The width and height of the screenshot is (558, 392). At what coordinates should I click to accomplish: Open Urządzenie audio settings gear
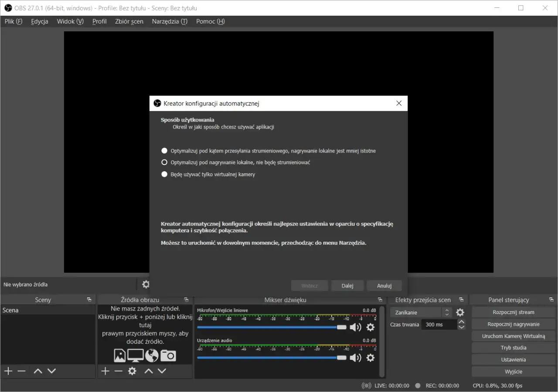371,358
